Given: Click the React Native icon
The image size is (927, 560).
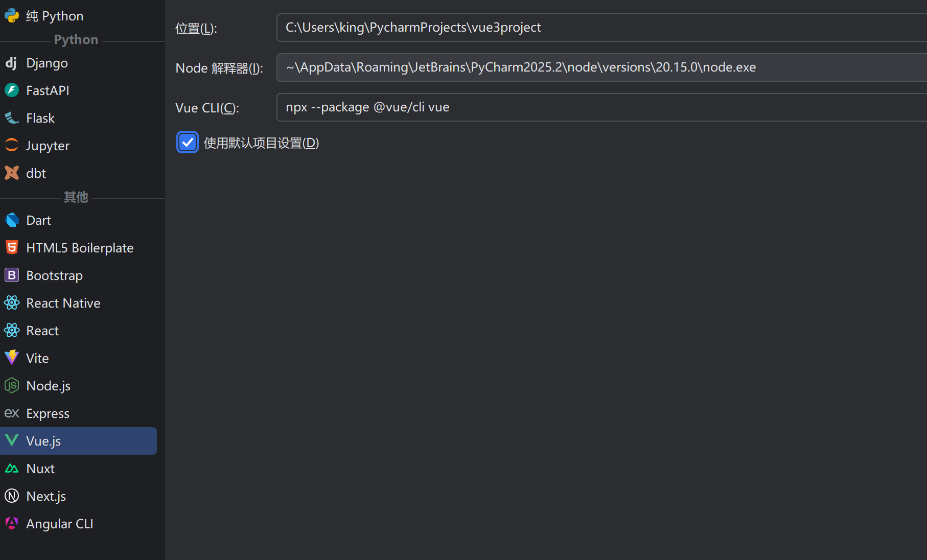Looking at the screenshot, I should [x=12, y=303].
